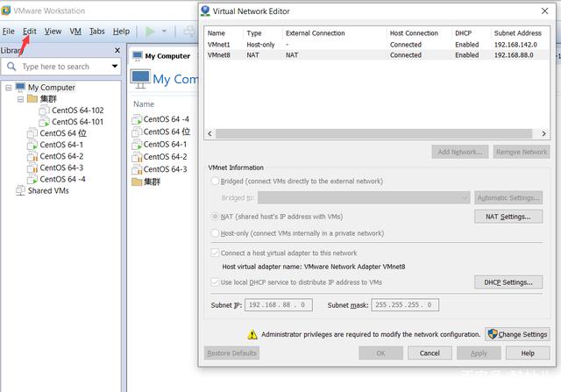Select CentOS 64-101 VM icon in Library
The width and height of the screenshot is (561, 392).
click(44, 122)
